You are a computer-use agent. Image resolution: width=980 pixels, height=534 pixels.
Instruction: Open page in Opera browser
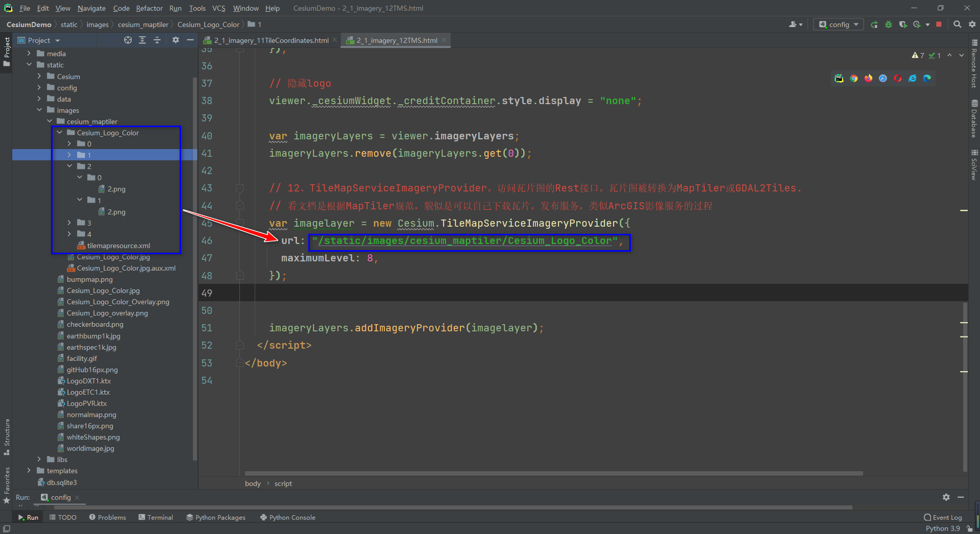click(x=898, y=78)
